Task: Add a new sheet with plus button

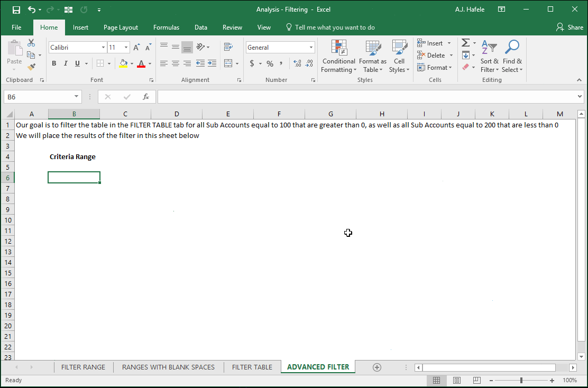Action: 377,367
